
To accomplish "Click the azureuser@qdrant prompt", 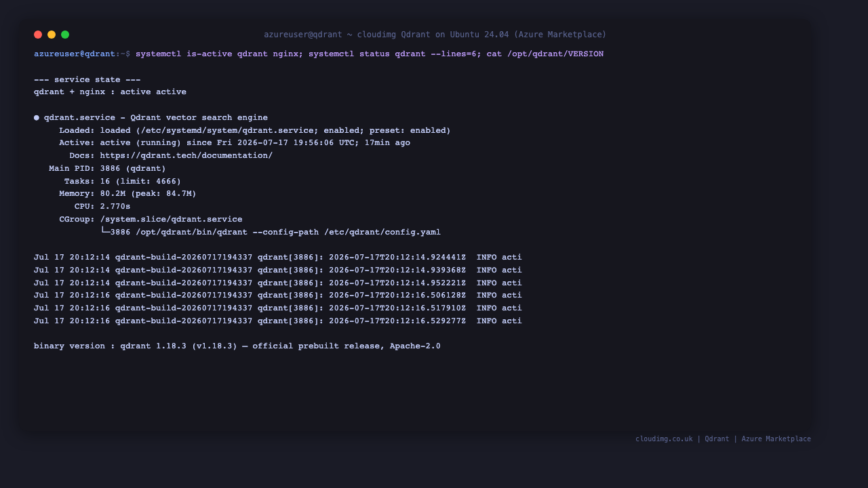I will (75, 54).
